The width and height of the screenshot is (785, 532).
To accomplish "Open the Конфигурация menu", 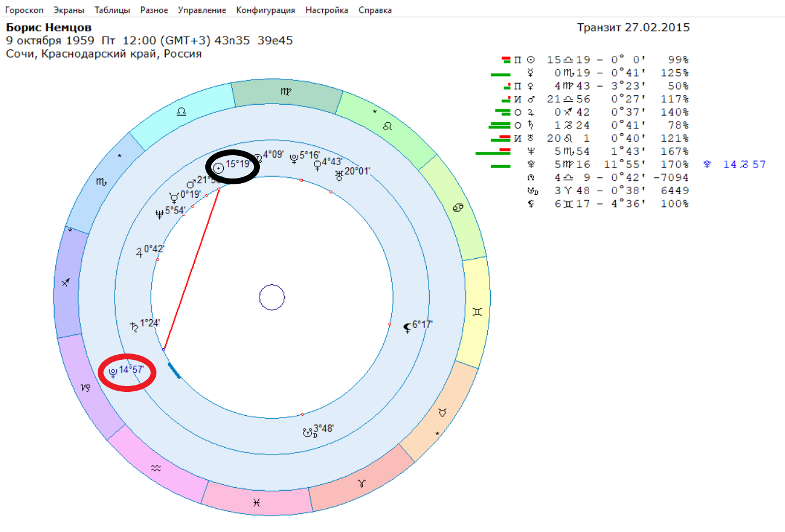I will (x=265, y=10).
